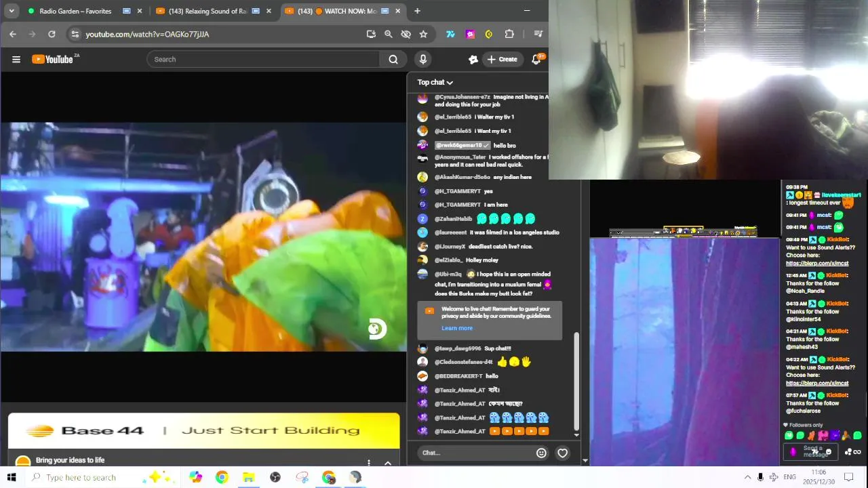Expand the Top chat dropdown
The width and height of the screenshot is (868, 488).
pos(435,82)
